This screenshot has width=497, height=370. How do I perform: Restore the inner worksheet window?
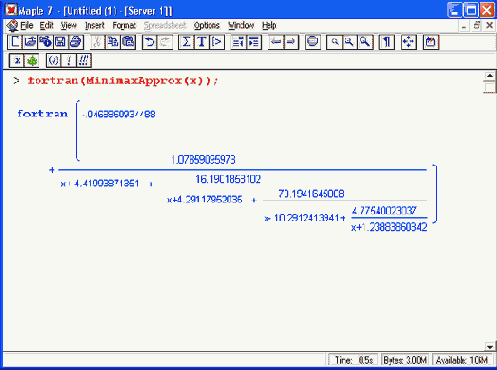coord(477,26)
